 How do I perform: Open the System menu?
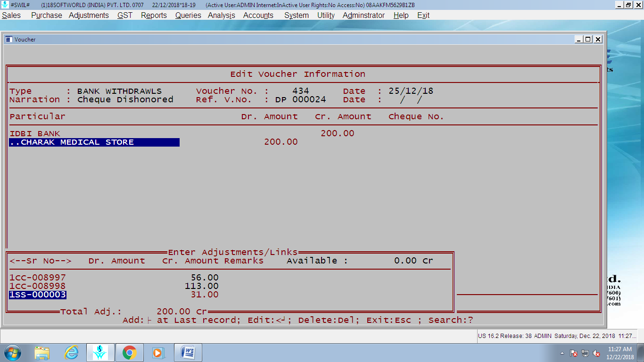[297, 15]
